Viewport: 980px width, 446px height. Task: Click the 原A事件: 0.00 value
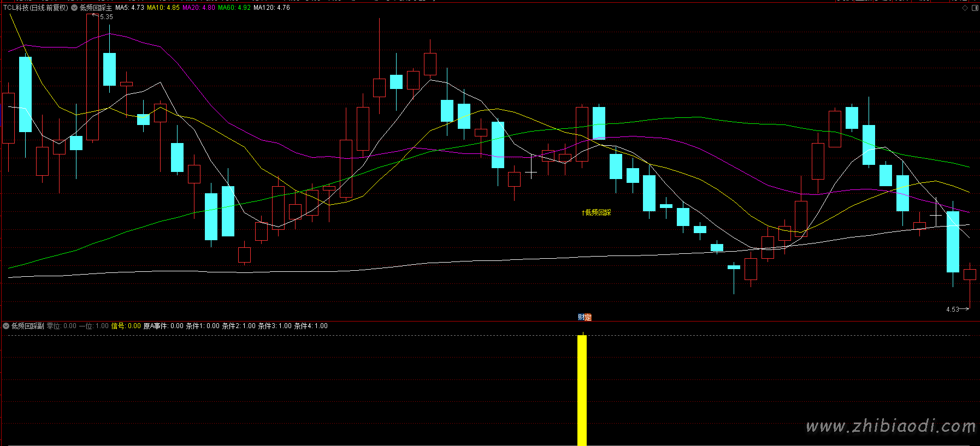tap(163, 326)
